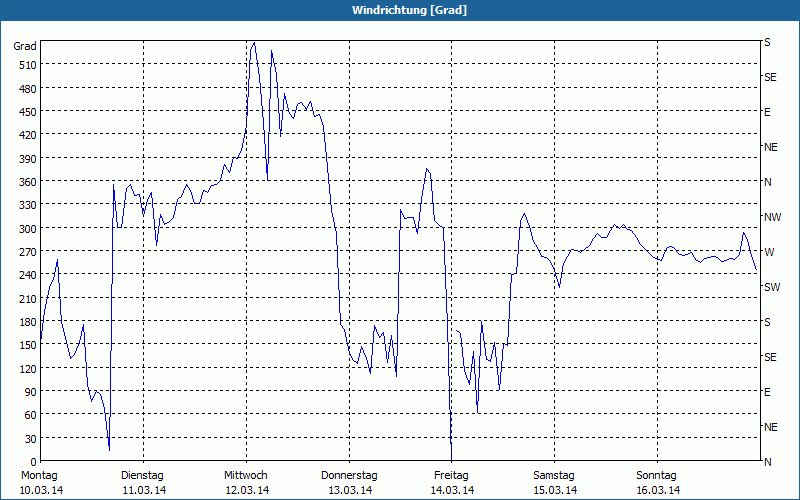800x500 pixels.
Task: Click the 'S' compass label at the 180 level
Action: pyautogui.click(x=767, y=322)
